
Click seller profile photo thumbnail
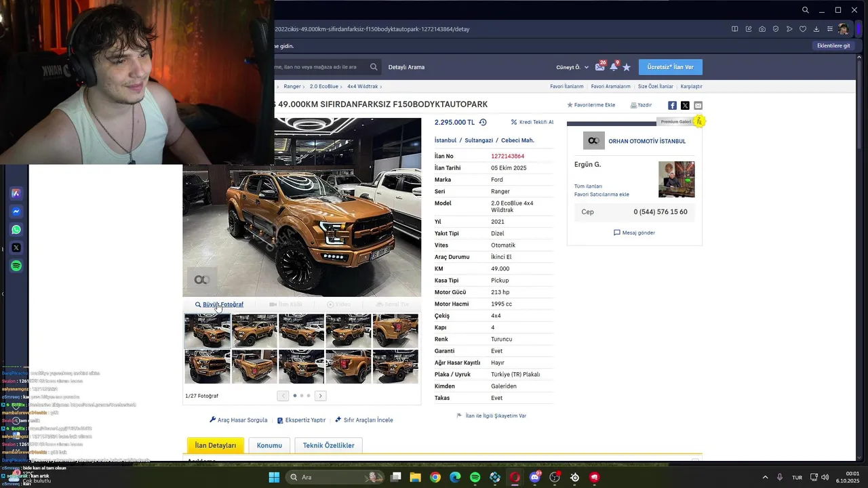(676, 179)
